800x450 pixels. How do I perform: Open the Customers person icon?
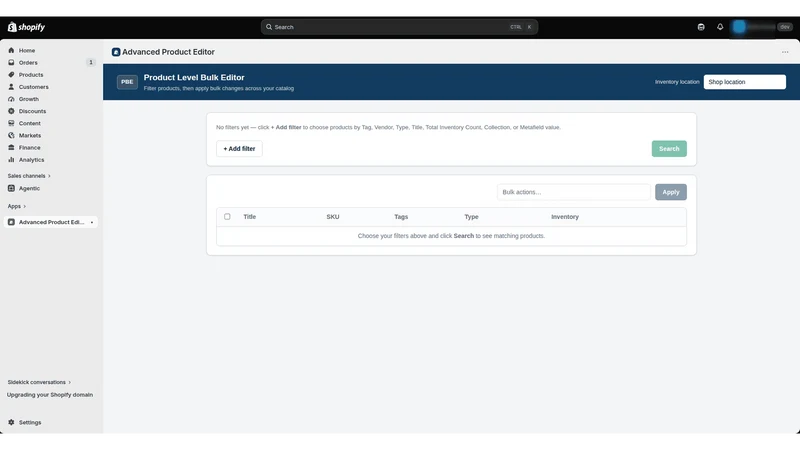[x=11, y=87]
